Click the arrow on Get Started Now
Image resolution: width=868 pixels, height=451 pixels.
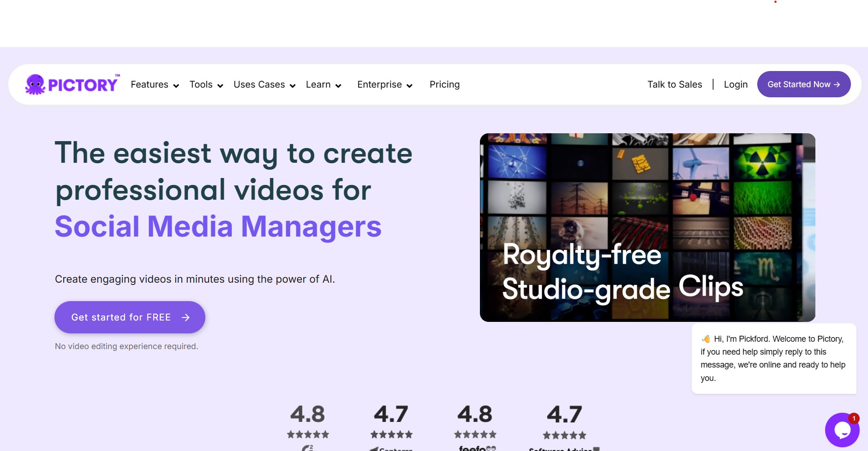[837, 84]
